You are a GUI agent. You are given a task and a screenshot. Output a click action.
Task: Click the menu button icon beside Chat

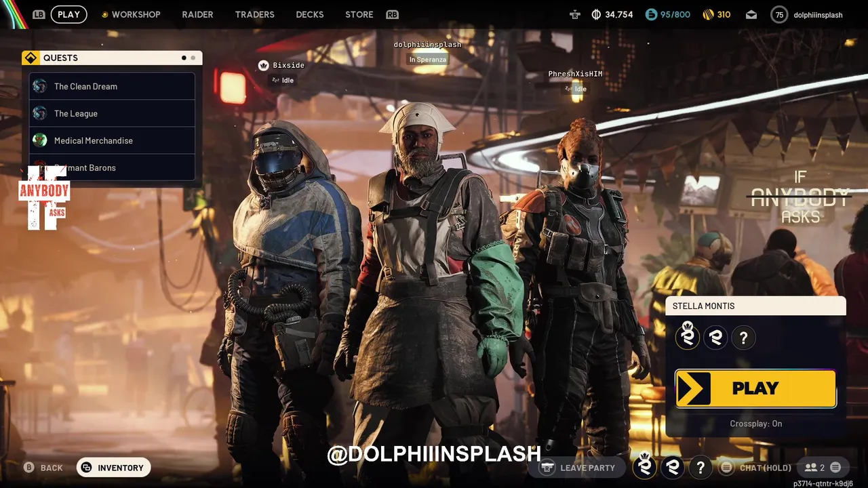click(726, 468)
